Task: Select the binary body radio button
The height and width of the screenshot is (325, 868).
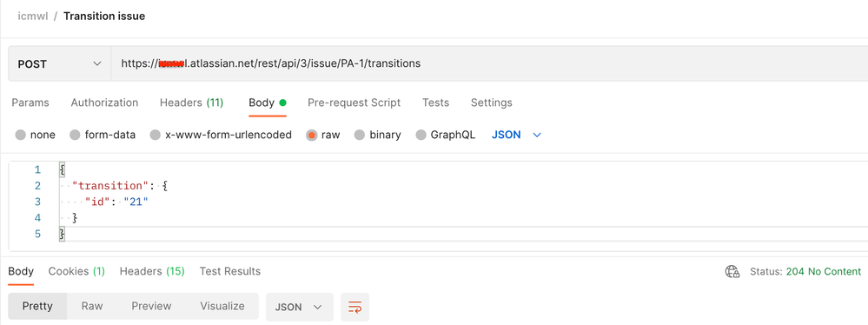Action: click(x=359, y=135)
